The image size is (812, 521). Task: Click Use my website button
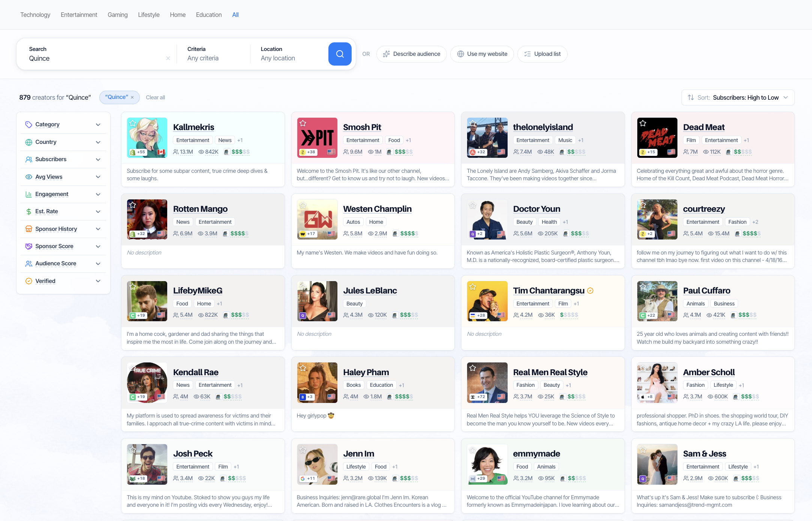point(482,54)
